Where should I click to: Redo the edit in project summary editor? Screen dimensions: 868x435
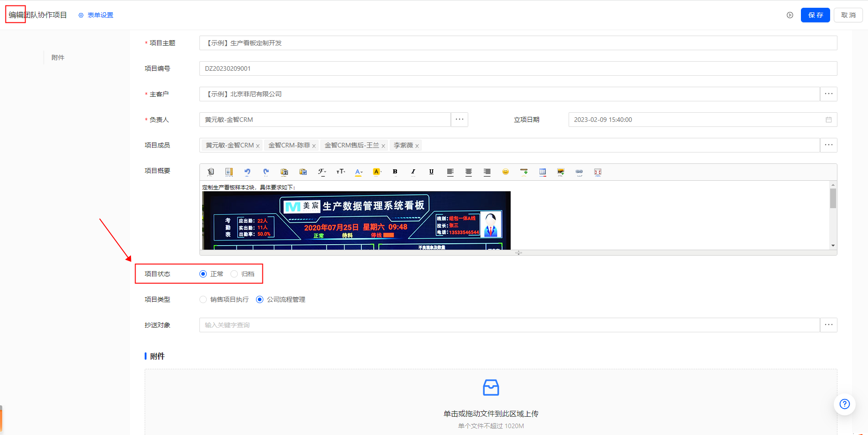tap(266, 172)
